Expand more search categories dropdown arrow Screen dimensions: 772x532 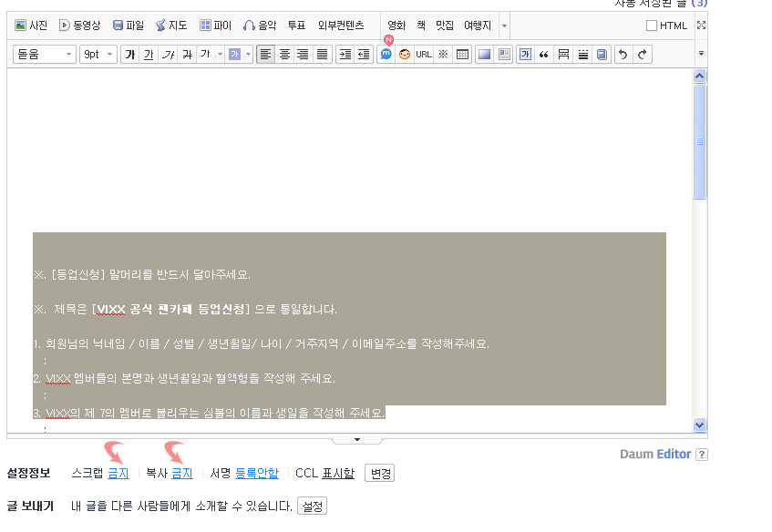[504, 26]
